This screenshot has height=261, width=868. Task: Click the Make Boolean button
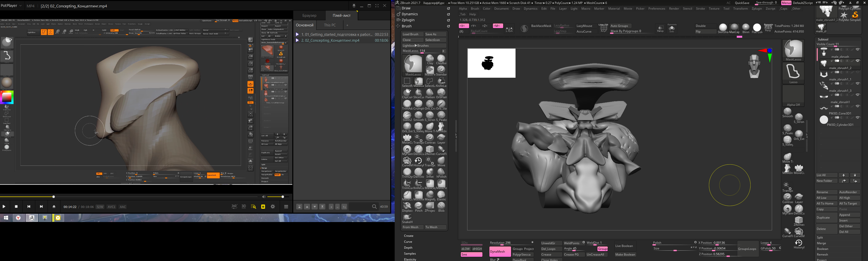click(x=625, y=255)
